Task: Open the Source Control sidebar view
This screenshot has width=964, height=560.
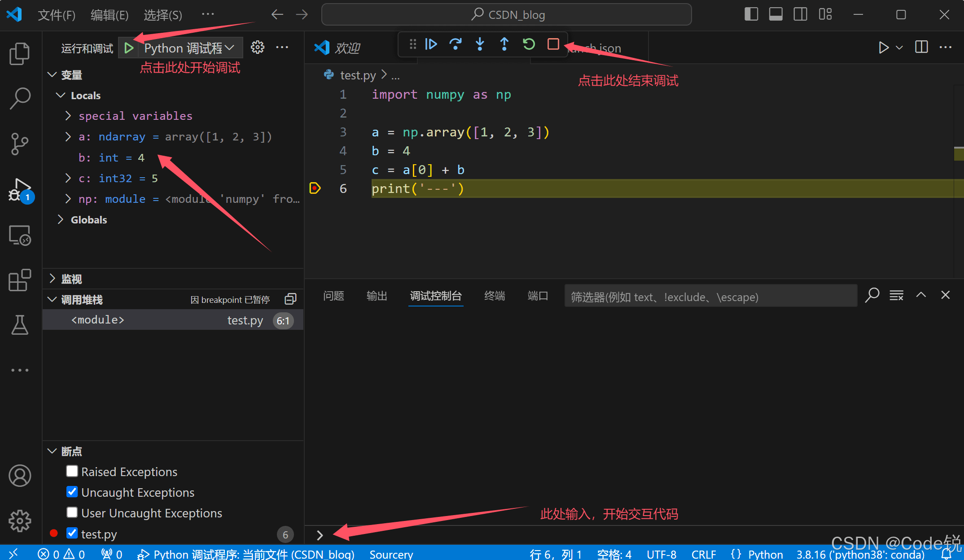Action: pyautogui.click(x=20, y=144)
